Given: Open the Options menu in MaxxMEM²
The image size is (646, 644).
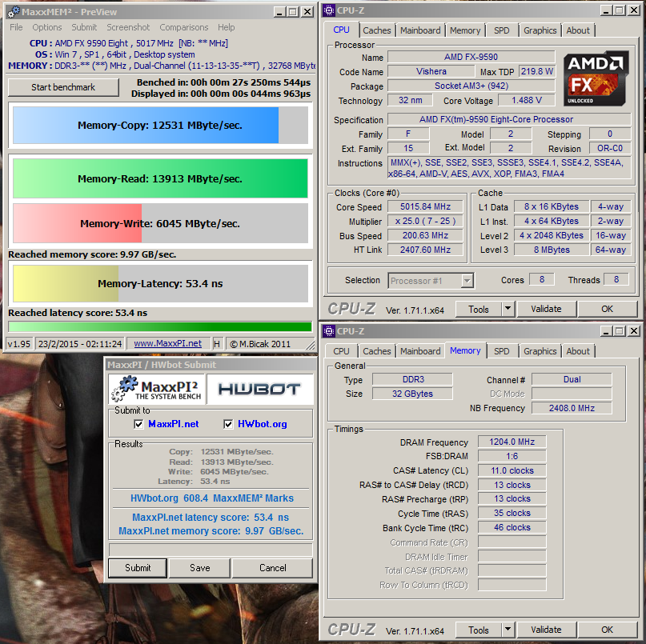Looking at the screenshot, I should coord(47,27).
